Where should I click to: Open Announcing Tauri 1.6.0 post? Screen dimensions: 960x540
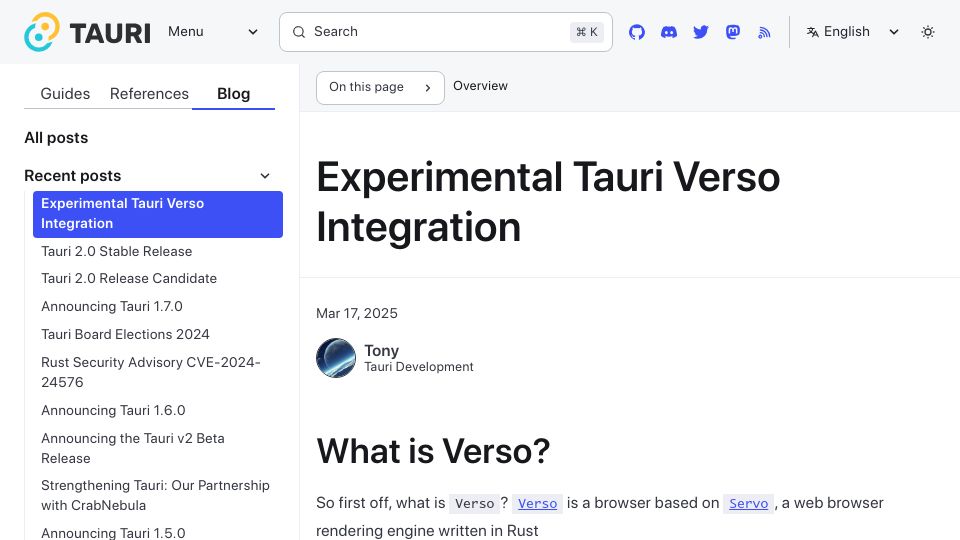[x=113, y=410]
